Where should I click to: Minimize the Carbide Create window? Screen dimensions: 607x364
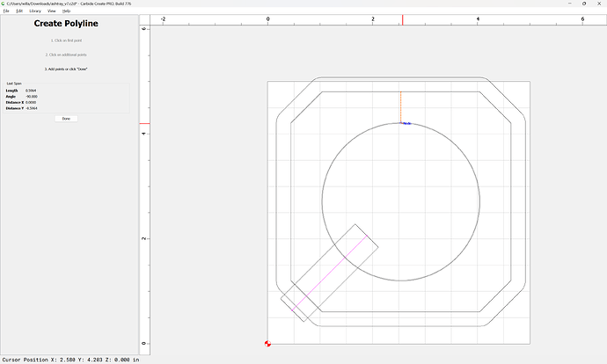569,4
